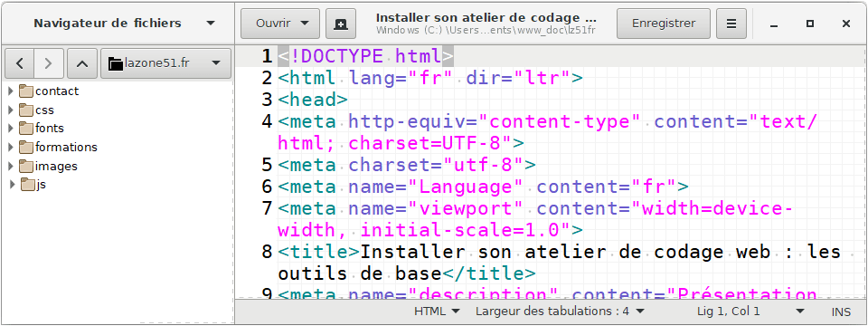Image resolution: width=868 pixels, height=326 pixels.
Task: Select the formations folder name
Action: [x=66, y=147]
